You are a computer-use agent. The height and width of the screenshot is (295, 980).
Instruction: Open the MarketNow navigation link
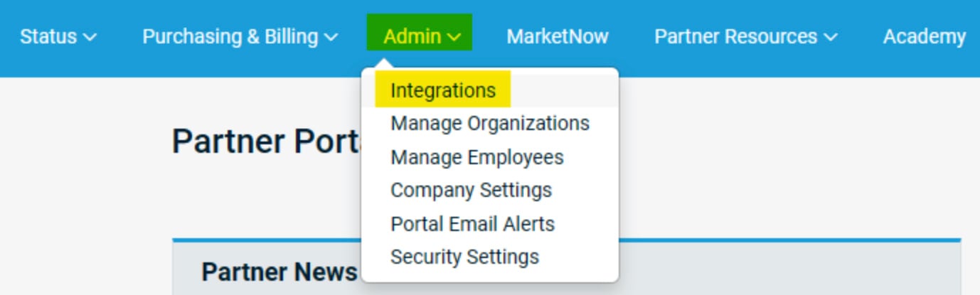[x=557, y=36]
